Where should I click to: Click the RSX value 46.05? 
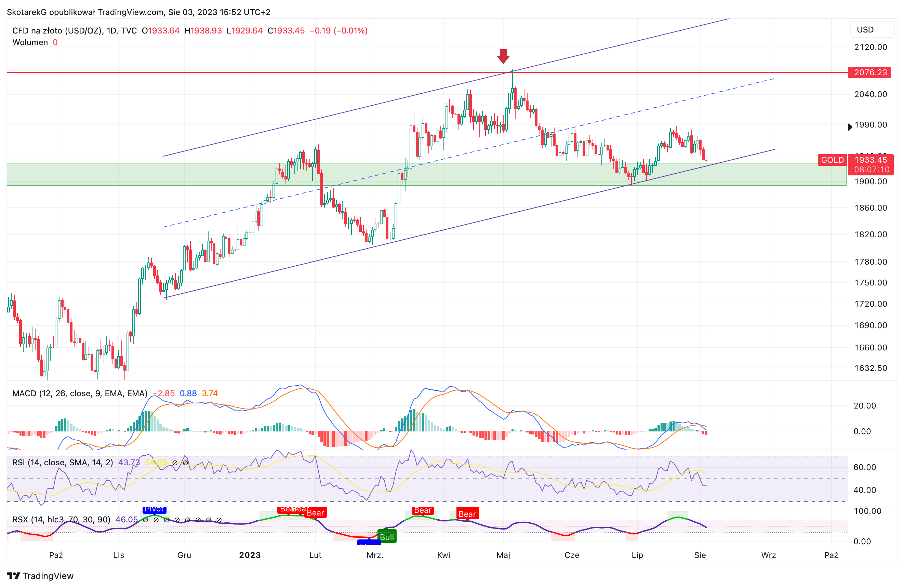[x=127, y=519]
